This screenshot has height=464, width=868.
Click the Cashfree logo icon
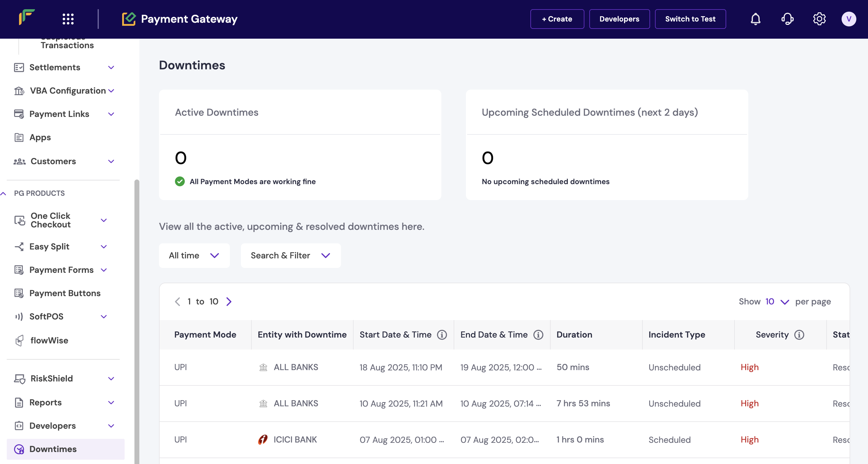coord(27,17)
